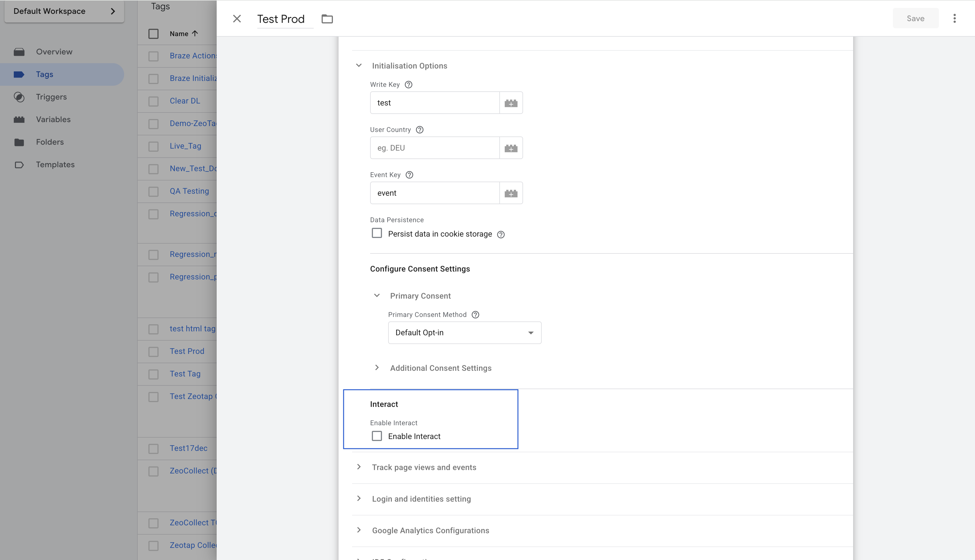Open the QA Testing tag link
The height and width of the screenshot is (560, 975).
point(189,191)
